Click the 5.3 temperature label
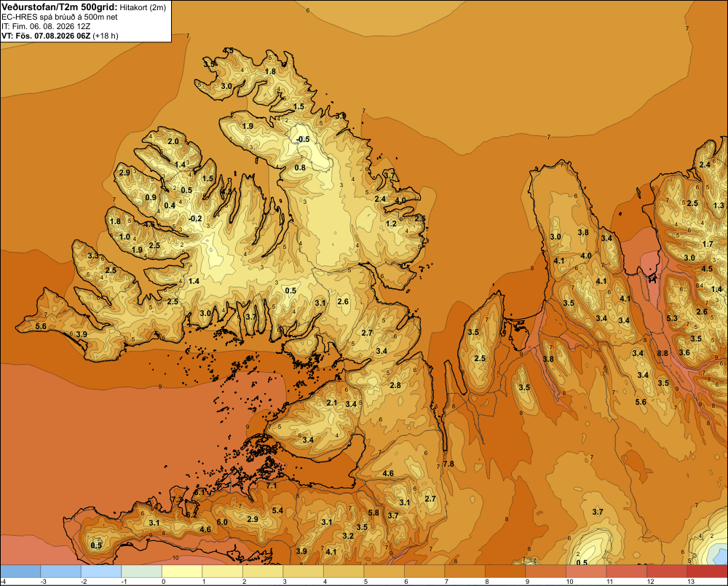Viewport: 728px width, 586px height. (x=672, y=318)
